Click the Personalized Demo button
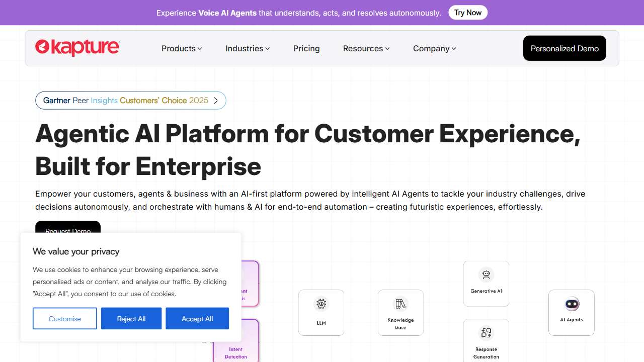The width and height of the screenshot is (644, 362). click(x=565, y=48)
